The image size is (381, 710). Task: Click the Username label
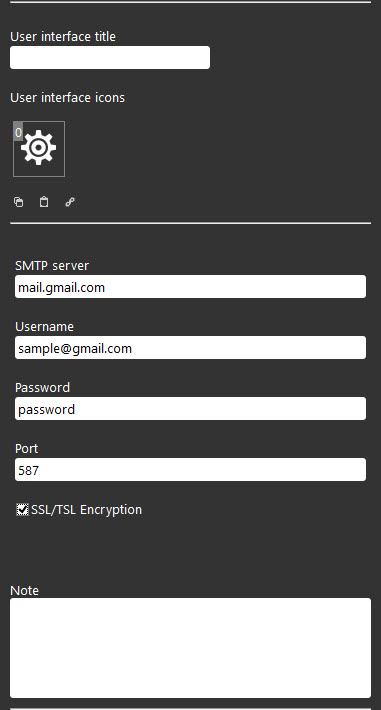(x=44, y=326)
